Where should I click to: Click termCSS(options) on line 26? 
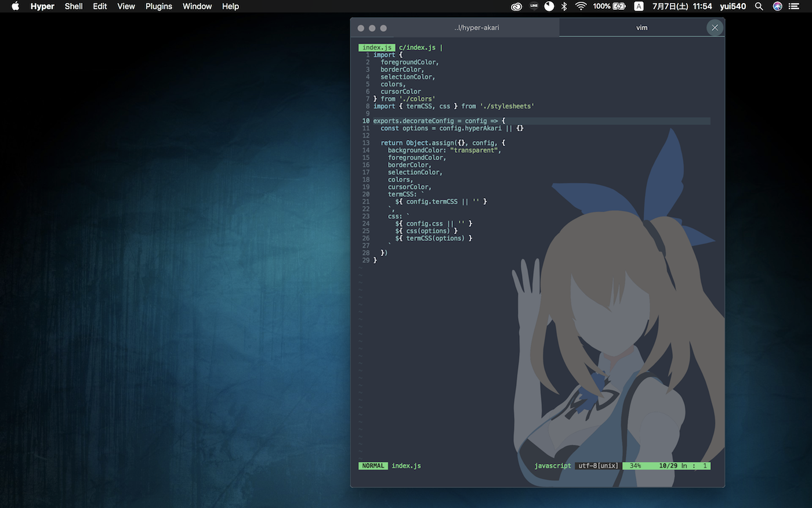point(436,239)
